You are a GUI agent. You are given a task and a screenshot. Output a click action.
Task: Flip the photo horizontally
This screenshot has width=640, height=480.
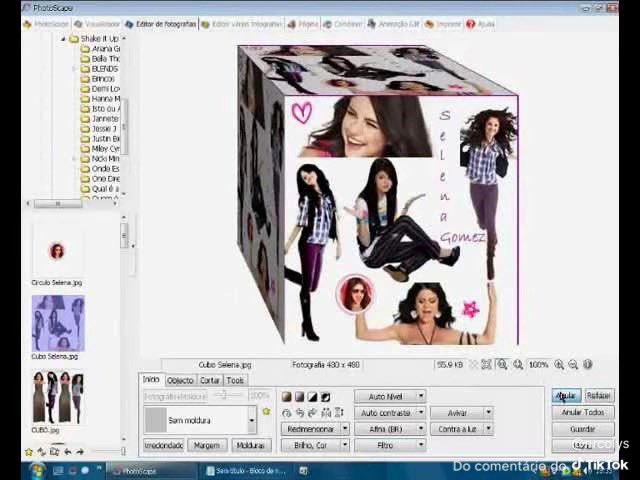coord(326,413)
